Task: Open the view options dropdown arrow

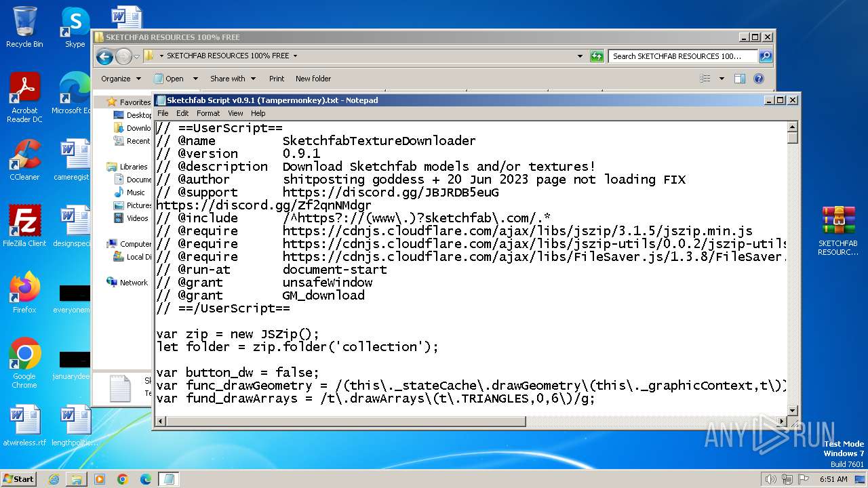Action: click(722, 79)
